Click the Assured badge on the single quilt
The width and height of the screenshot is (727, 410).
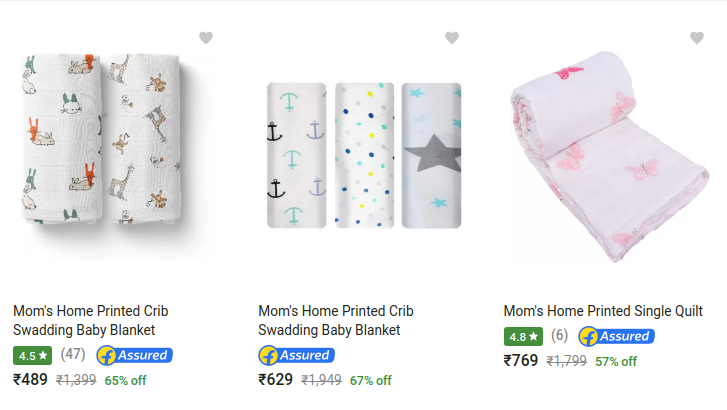(x=616, y=337)
